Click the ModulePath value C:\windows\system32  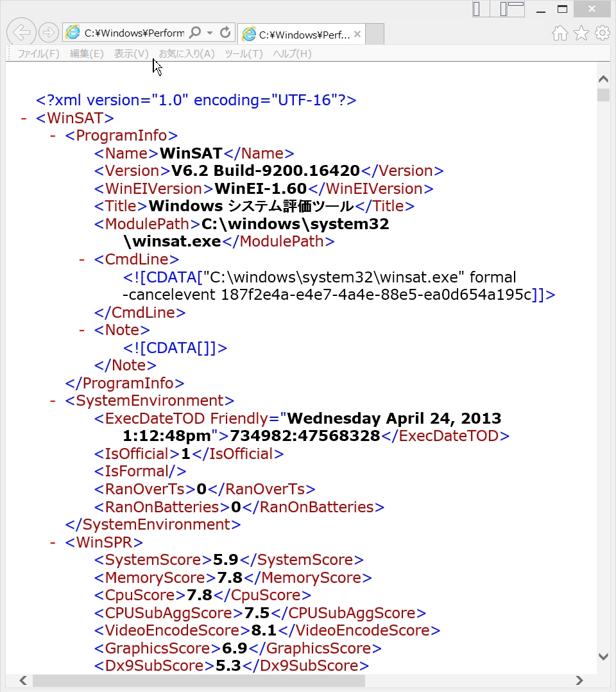pyautogui.click(x=295, y=224)
